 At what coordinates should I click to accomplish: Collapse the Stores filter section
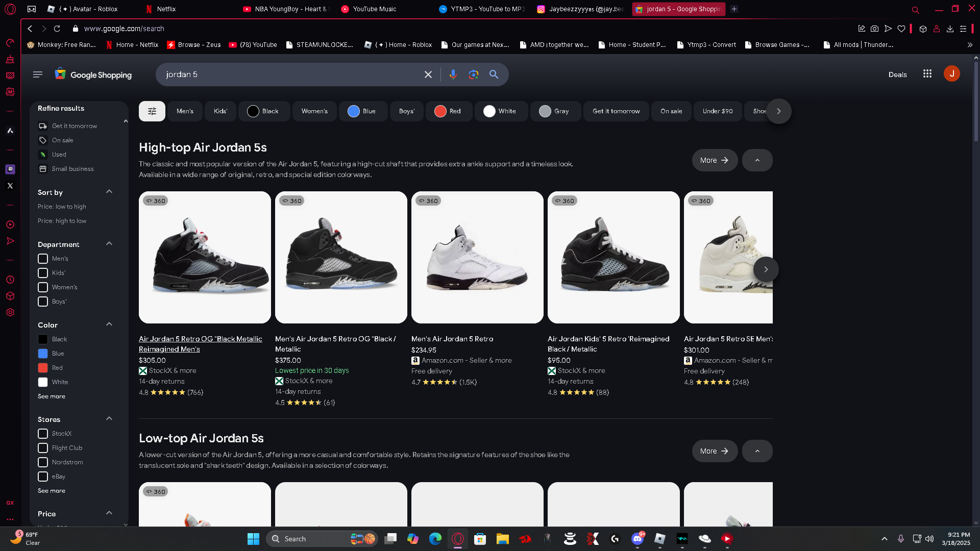click(109, 419)
